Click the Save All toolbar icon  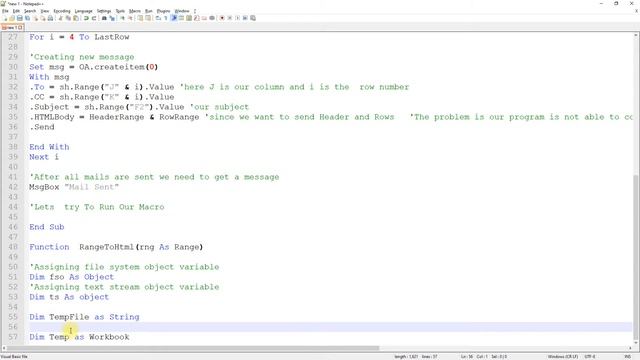(x=27, y=18)
